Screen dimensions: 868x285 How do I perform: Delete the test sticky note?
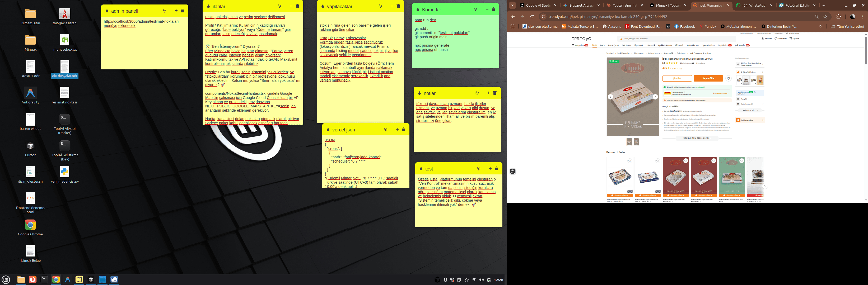click(496, 168)
